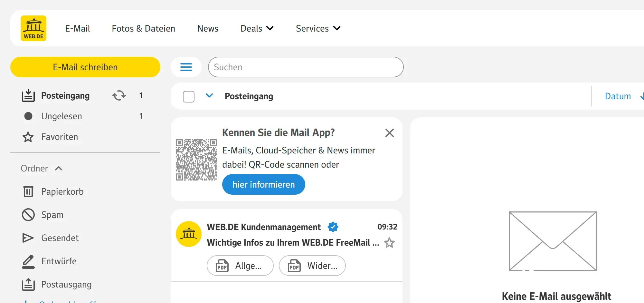Open the Posteingang folder in sidebar
Screen dimensions: 644x303
tap(65, 96)
